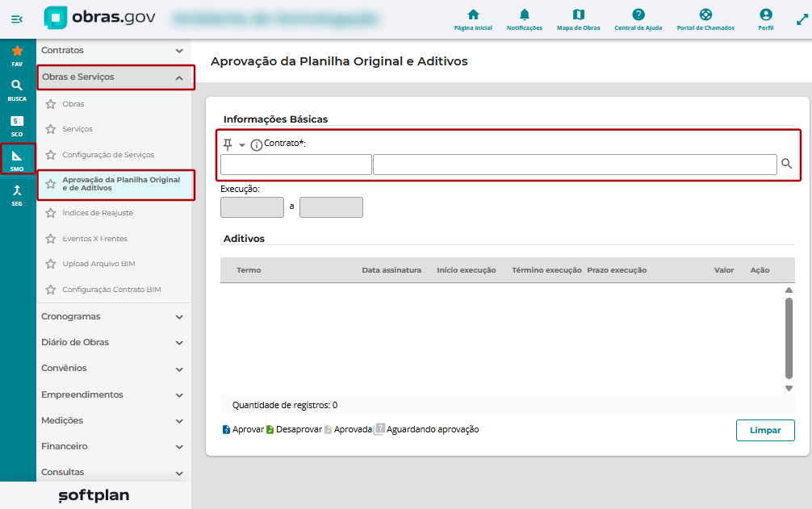
Task: Click the info icon beside Contrato
Action: pos(257,145)
